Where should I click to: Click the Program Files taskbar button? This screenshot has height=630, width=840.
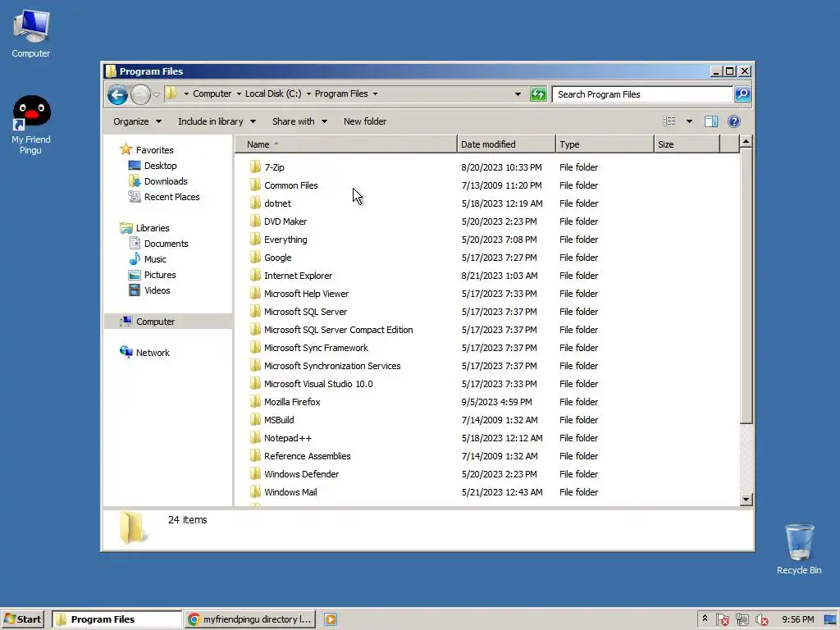[x=116, y=619]
